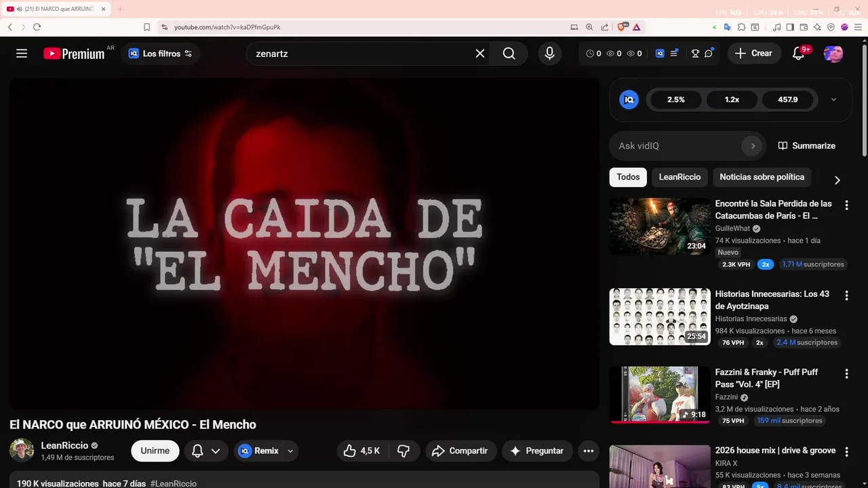Image resolution: width=868 pixels, height=488 pixels.
Task: Dislike the video
Action: click(x=403, y=451)
